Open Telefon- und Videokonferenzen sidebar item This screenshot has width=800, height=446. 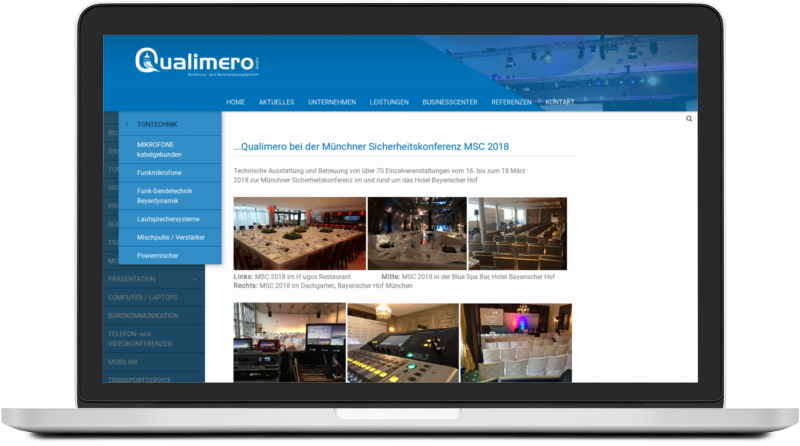point(154,339)
